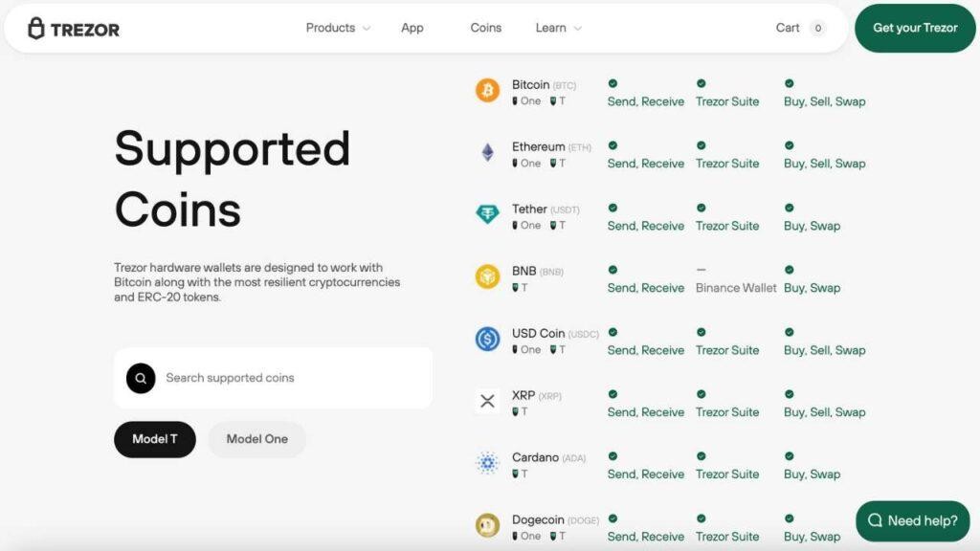The height and width of the screenshot is (551, 980).
Task: Click Get your Trezor button
Action: [915, 28]
